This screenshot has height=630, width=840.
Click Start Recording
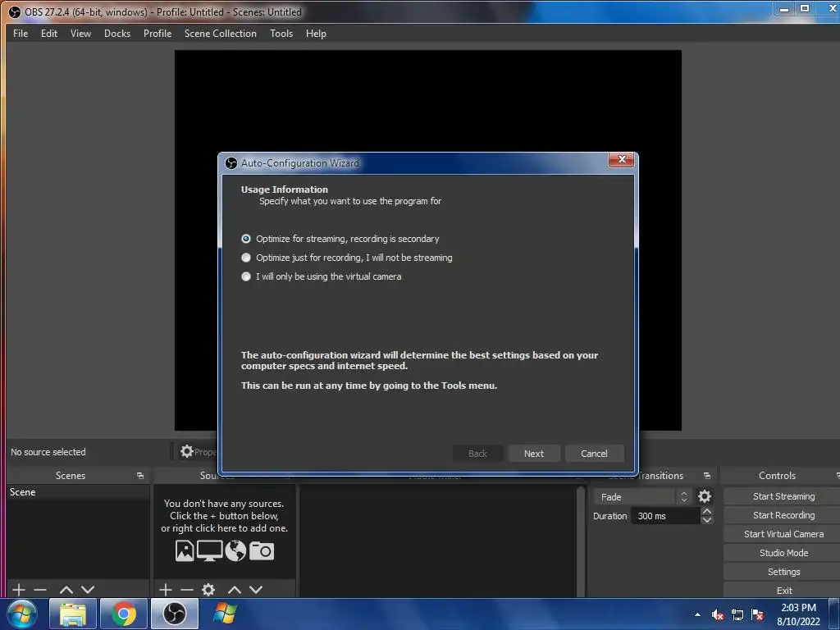(783, 515)
